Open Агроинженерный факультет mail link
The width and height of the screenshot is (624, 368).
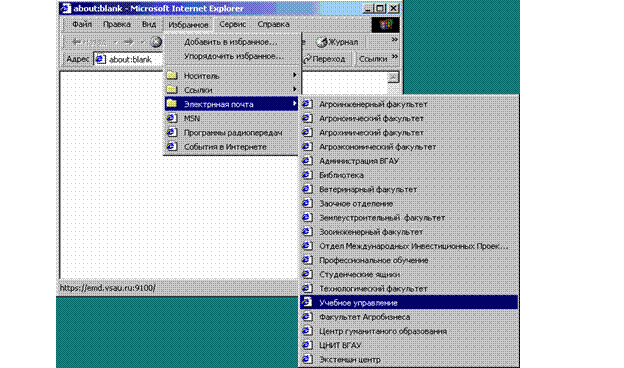coord(409,104)
